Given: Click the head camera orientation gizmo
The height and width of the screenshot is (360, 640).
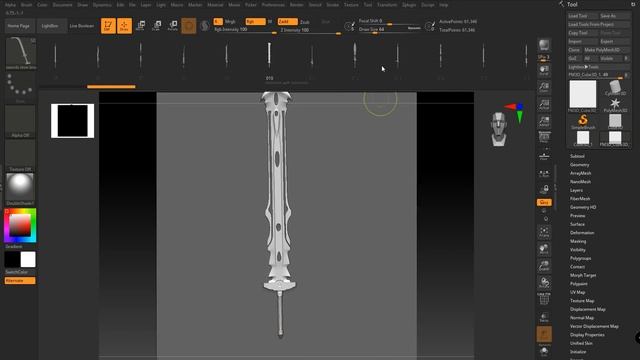Looking at the screenshot, I should [499, 129].
